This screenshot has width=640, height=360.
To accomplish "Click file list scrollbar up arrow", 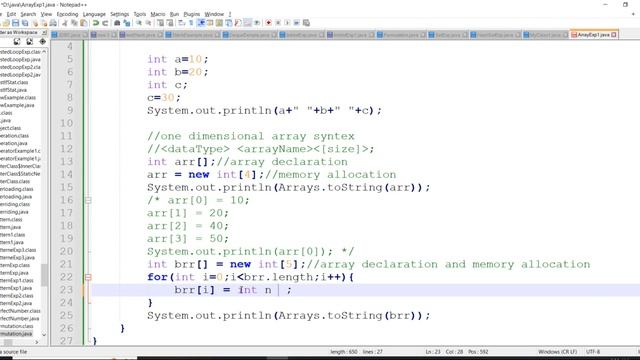I will [44, 52].
